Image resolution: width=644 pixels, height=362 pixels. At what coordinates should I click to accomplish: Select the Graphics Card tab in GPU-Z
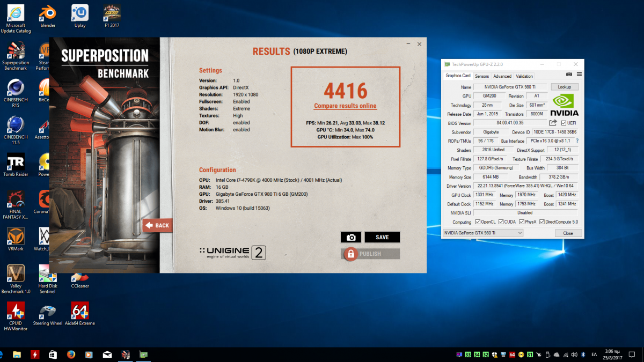[x=458, y=76]
